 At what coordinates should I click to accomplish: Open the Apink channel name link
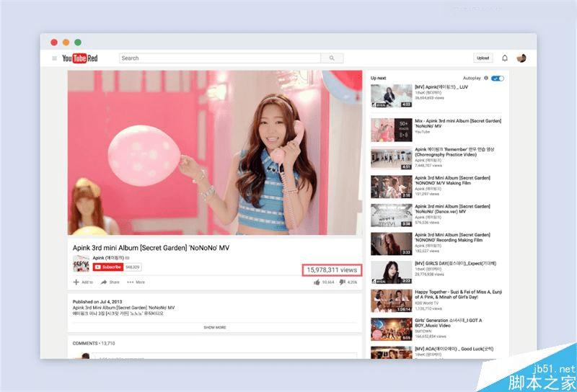coord(108,258)
